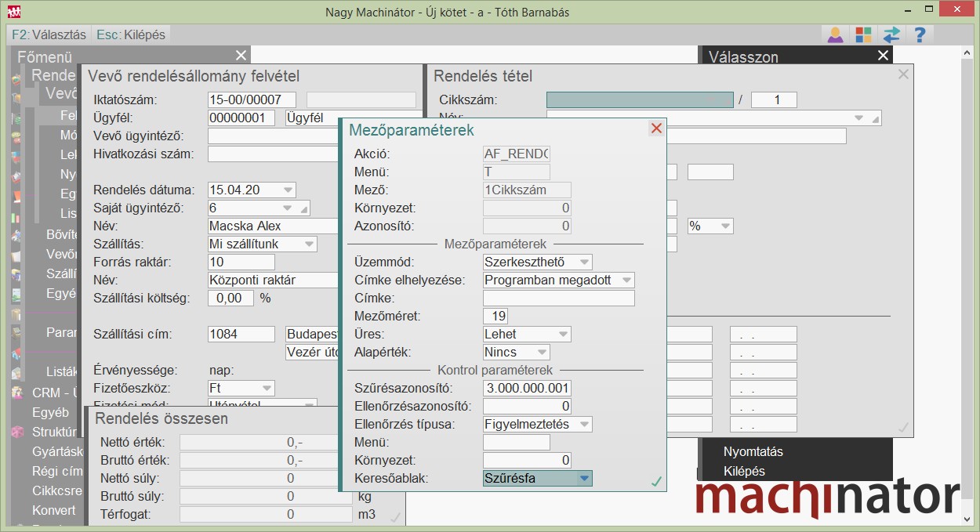Click the swap arrows toolbar icon
Screen dimensions: 980x532
tap(891, 35)
